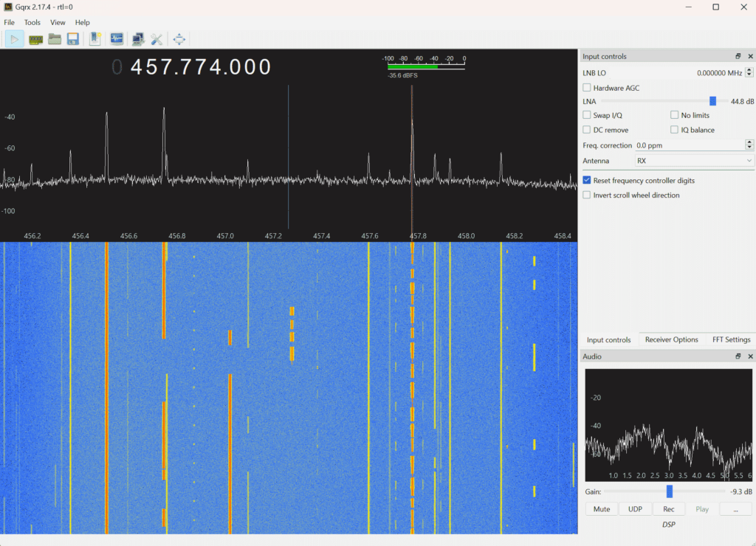The image size is (756, 546).
Task: Click the DSP label under audio buttons
Action: pos(668,525)
